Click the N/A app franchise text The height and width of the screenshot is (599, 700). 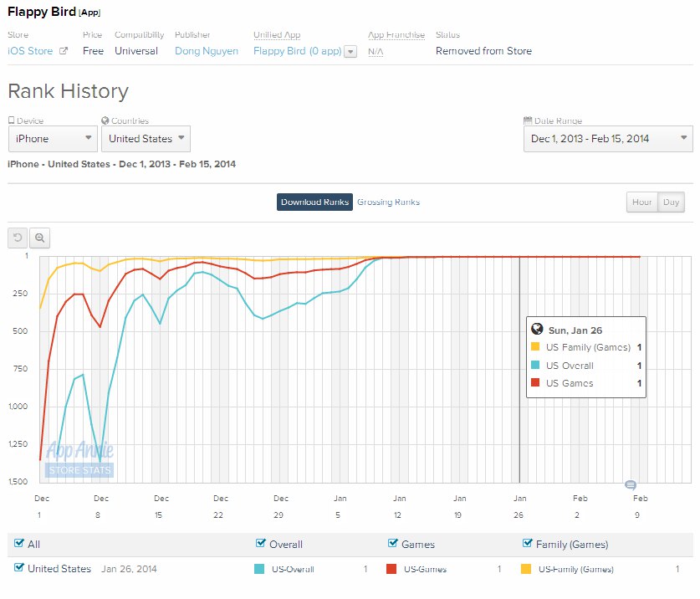[376, 52]
